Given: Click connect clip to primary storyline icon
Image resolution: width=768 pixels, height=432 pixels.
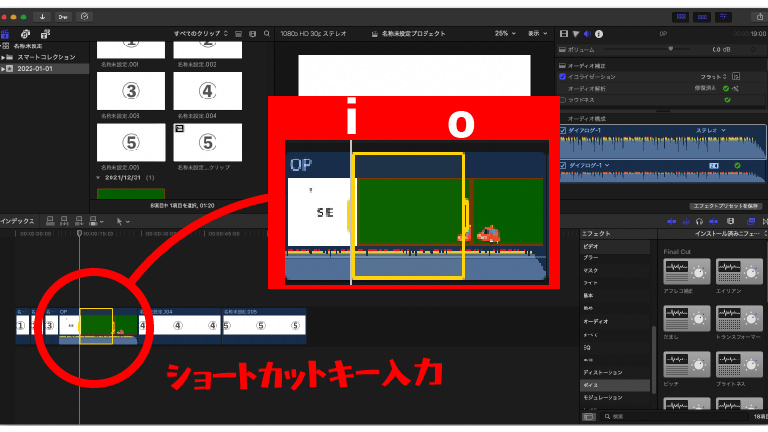Looking at the screenshot, I should tap(50, 221).
